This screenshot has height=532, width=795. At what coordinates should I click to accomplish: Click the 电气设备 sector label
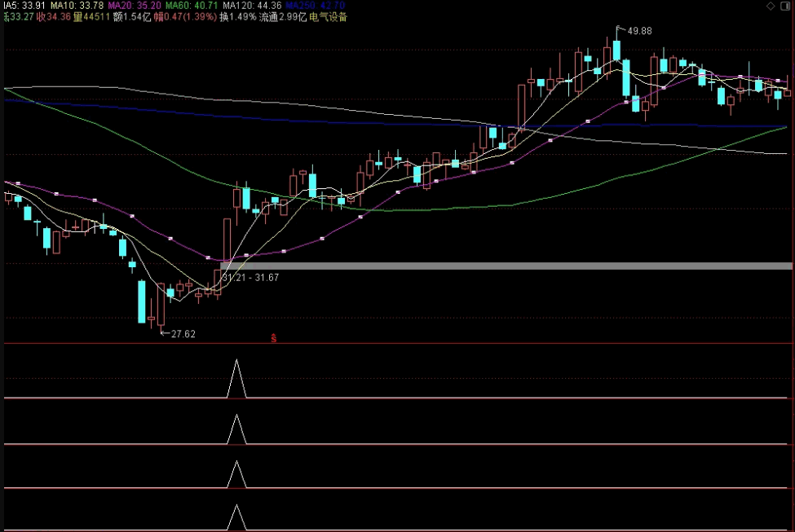pos(328,17)
